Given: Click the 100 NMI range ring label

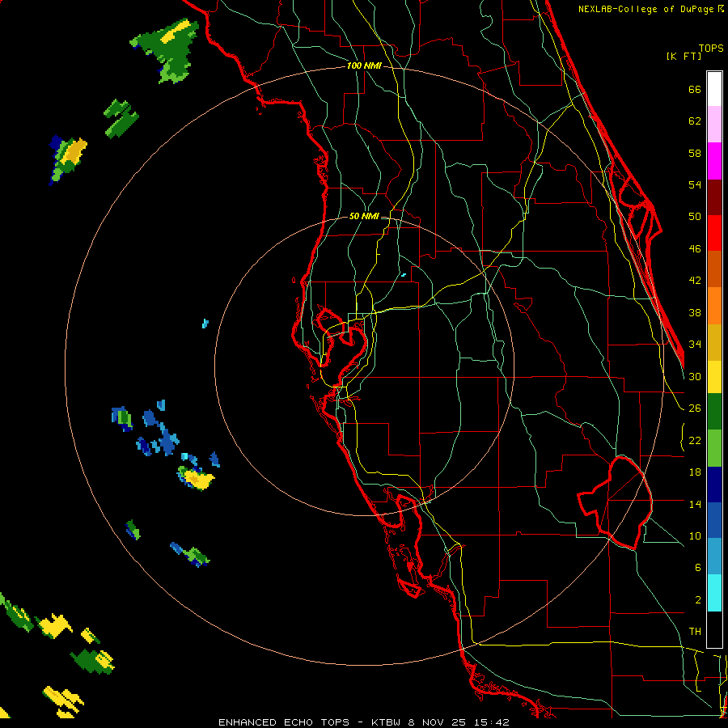Looking at the screenshot, I should coord(364,66).
